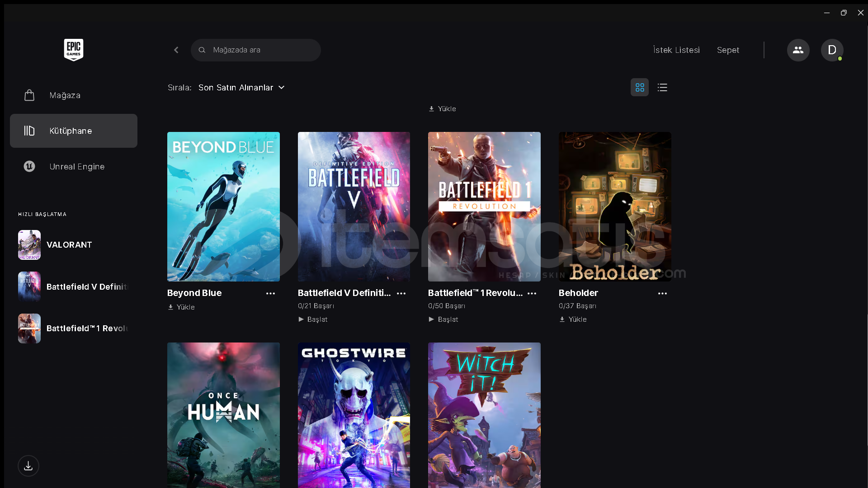Open Battlefield 1 Revolution cover art
The width and height of the screenshot is (868, 488).
click(x=484, y=206)
